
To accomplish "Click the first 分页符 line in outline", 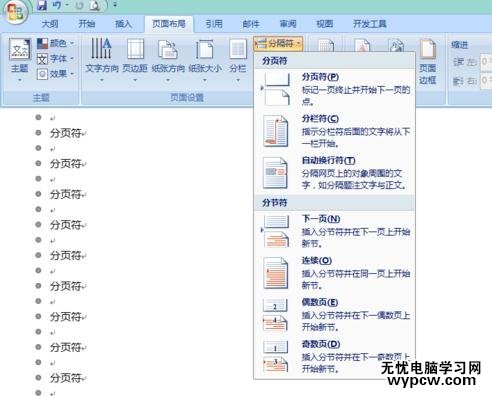I will click(x=68, y=133).
